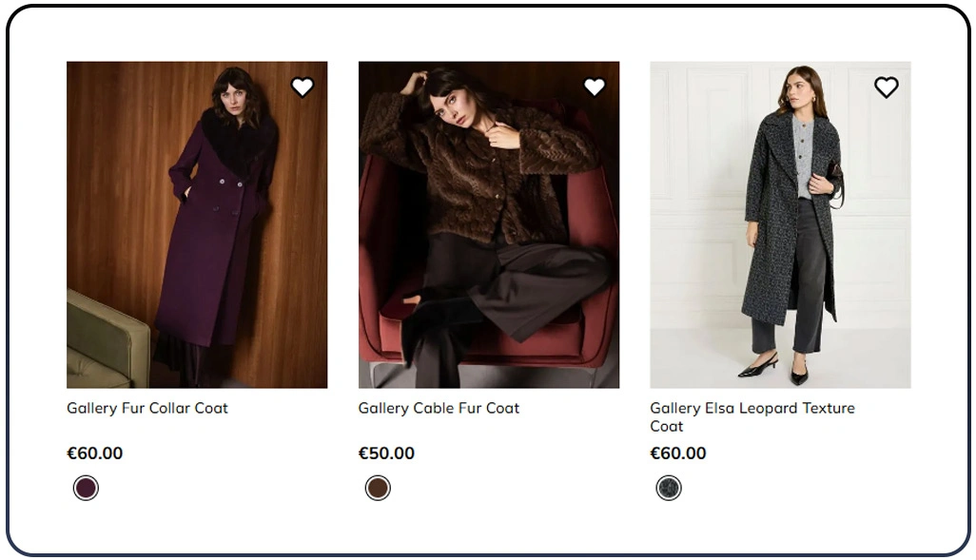Toggle the heart on the wood-panelled coat photo
Viewport: 976px width, 560px height.
[303, 87]
